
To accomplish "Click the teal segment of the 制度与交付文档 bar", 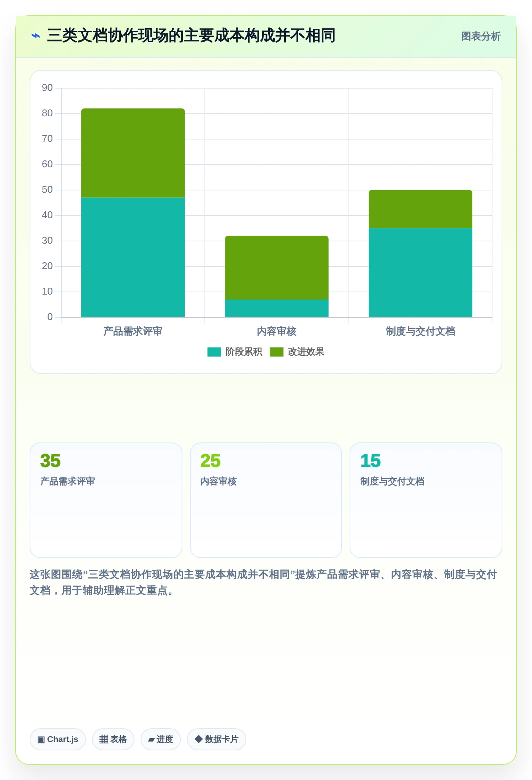I will [x=421, y=273].
